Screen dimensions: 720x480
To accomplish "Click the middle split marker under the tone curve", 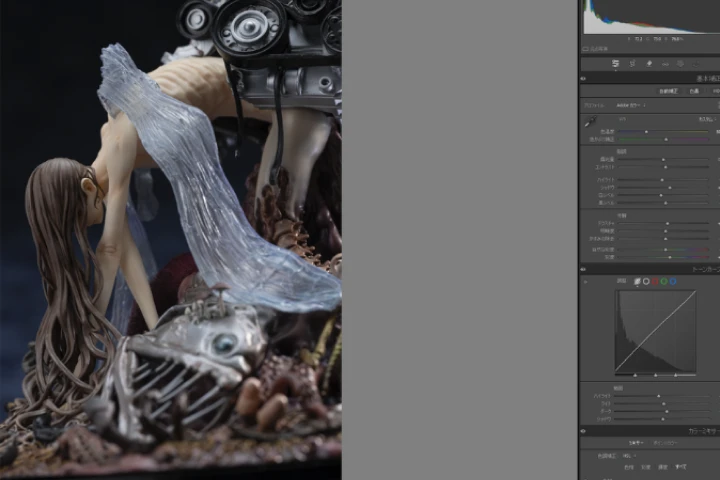I will point(655,375).
